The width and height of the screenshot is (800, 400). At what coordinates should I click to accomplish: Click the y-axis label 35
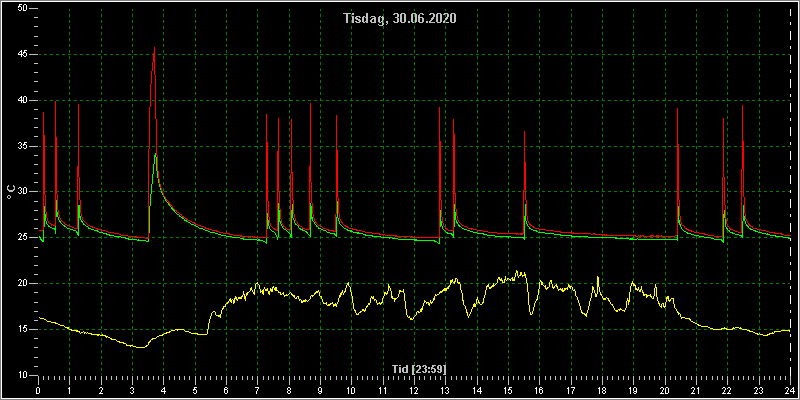click(x=21, y=146)
